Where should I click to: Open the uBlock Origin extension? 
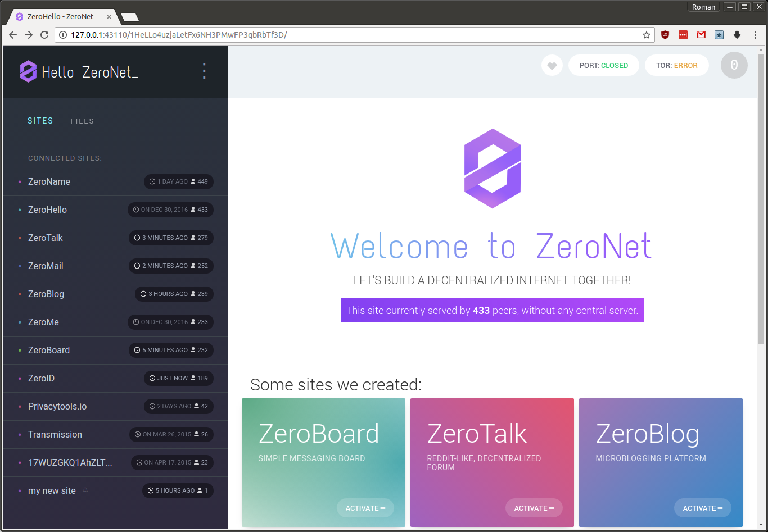click(665, 34)
